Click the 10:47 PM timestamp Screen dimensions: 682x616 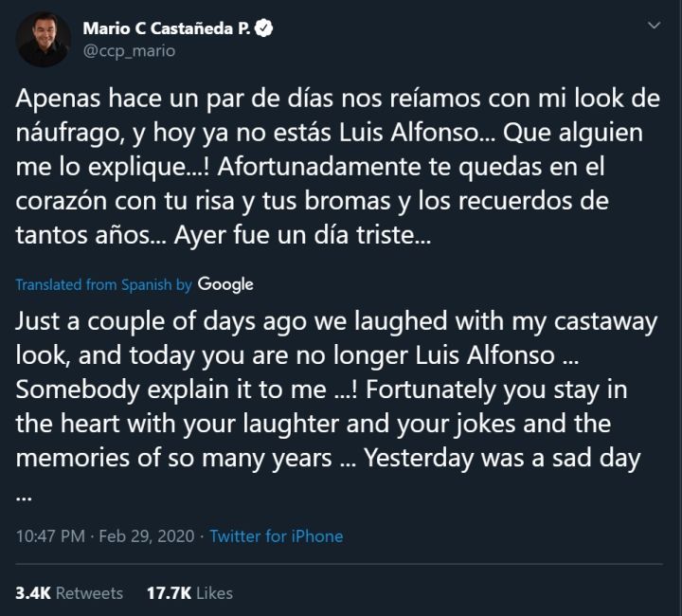tap(50, 536)
